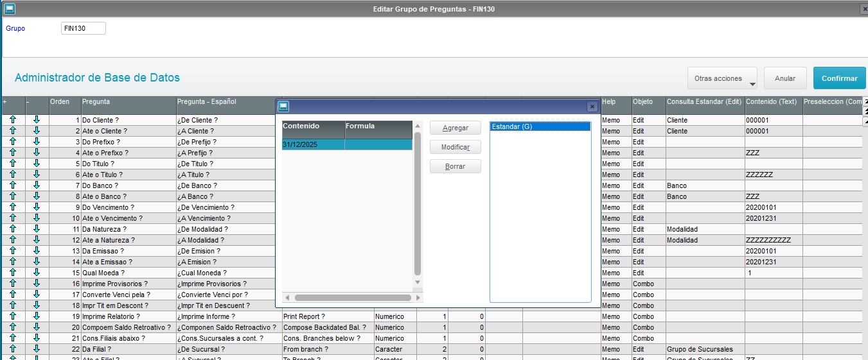Click up arrow on 'Ate o Titulo ?' row

pos(12,175)
